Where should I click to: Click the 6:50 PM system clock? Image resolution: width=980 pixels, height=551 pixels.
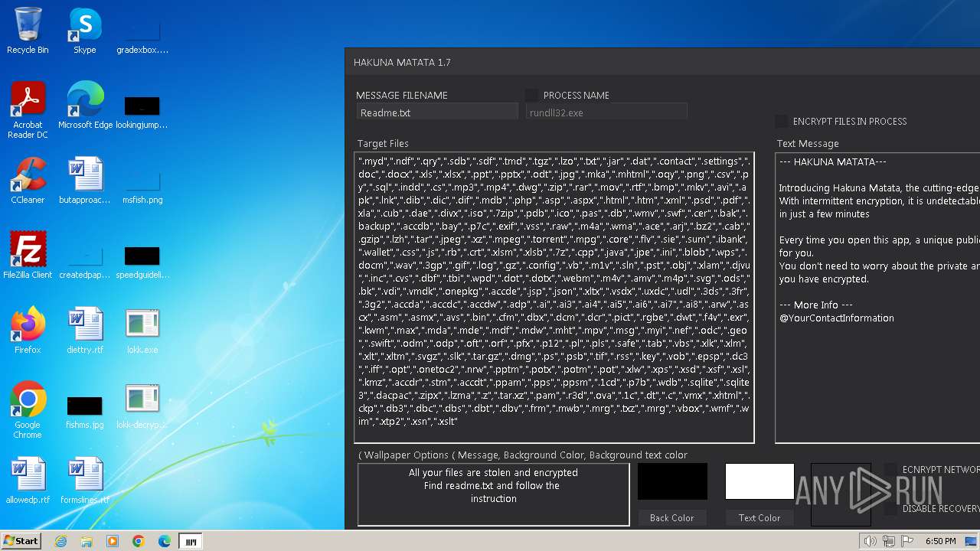941,541
